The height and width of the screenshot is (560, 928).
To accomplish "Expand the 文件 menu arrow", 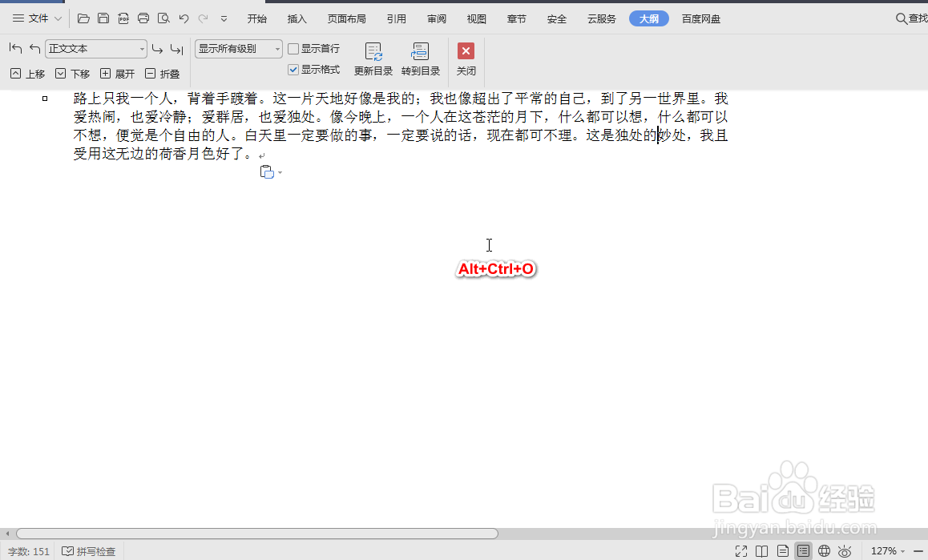I will [x=58, y=18].
